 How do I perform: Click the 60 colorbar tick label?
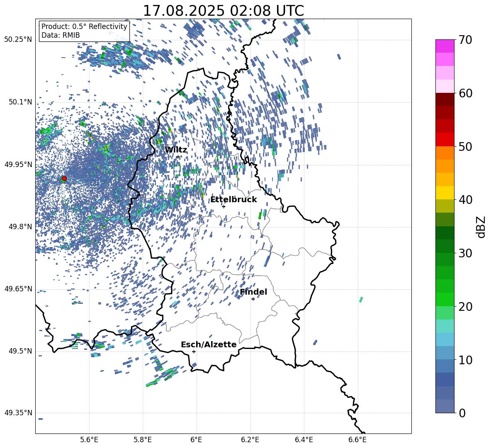point(466,93)
